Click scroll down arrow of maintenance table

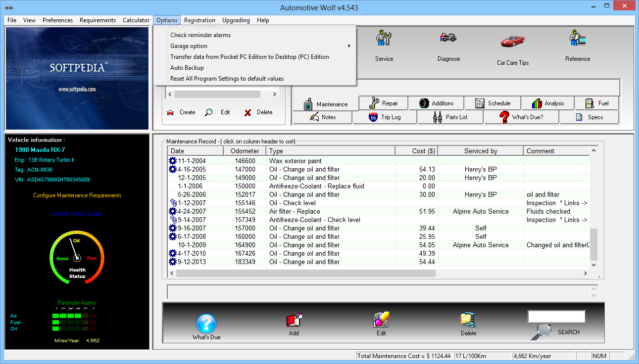(594, 265)
